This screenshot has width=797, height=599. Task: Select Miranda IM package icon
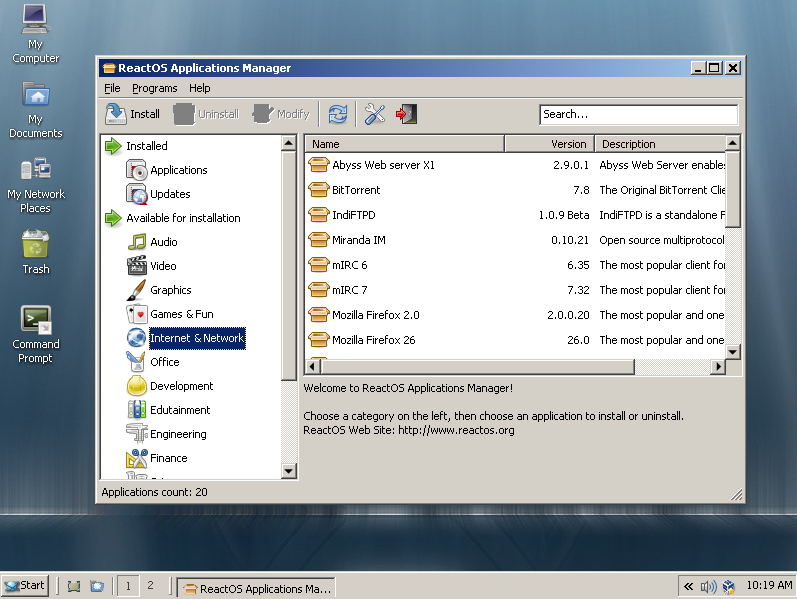[x=319, y=239]
